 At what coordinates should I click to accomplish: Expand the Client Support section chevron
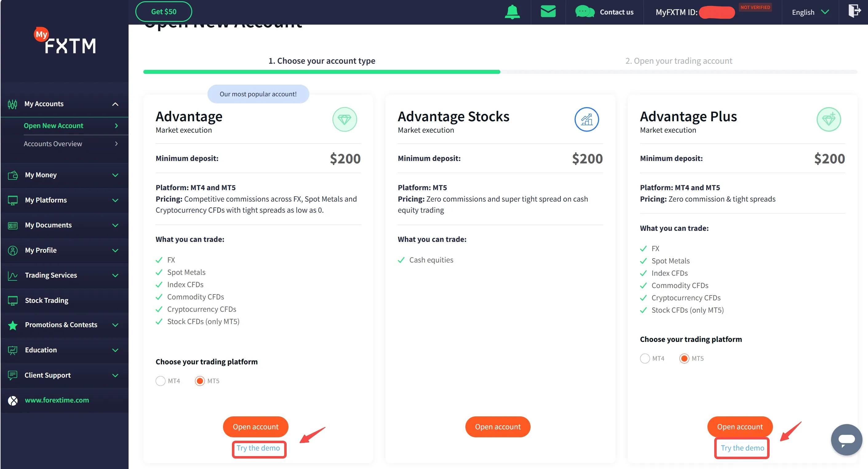[115, 375]
